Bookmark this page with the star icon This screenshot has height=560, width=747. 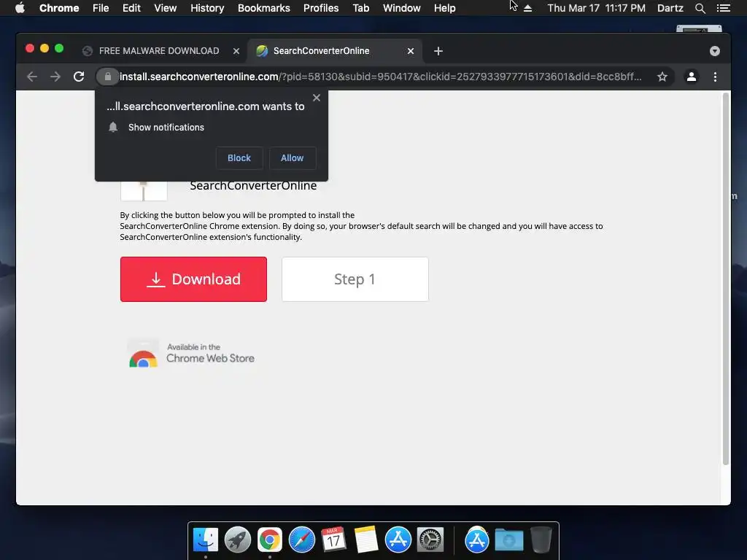[662, 77]
